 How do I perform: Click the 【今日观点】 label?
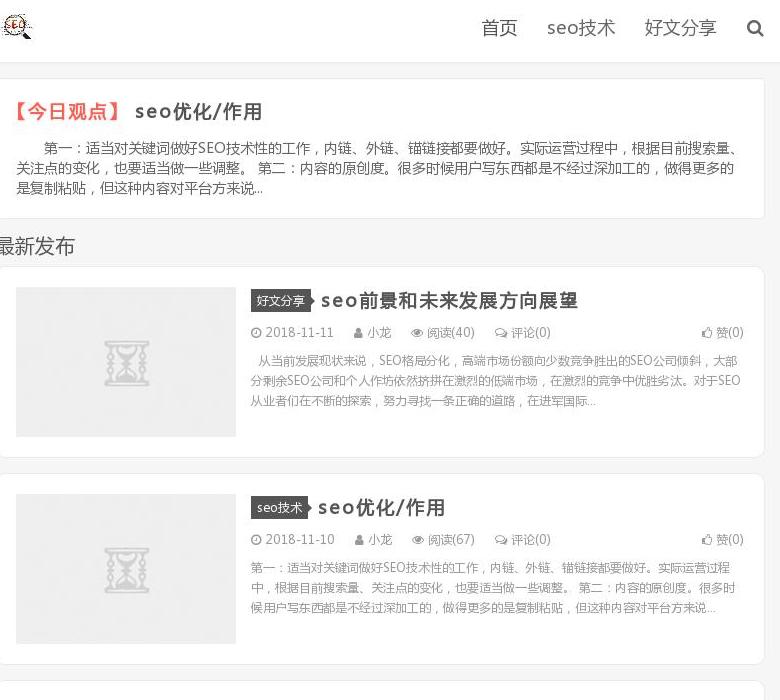pos(68,111)
